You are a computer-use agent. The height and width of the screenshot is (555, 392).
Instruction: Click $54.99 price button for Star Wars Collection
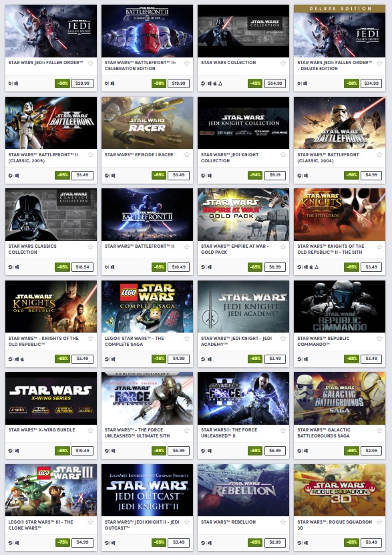coord(275,83)
